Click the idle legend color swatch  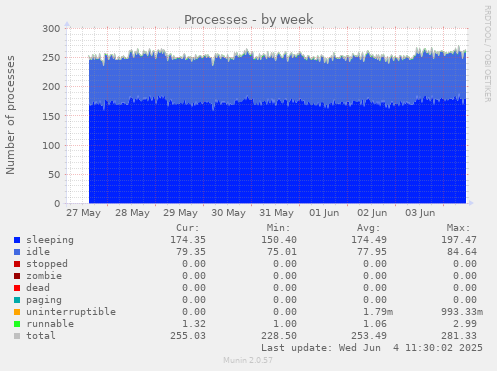[17, 252]
